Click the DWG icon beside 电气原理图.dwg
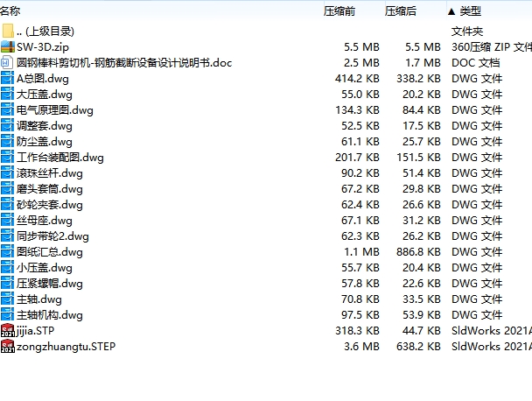The width and height of the screenshot is (532, 401). click(x=8, y=109)
